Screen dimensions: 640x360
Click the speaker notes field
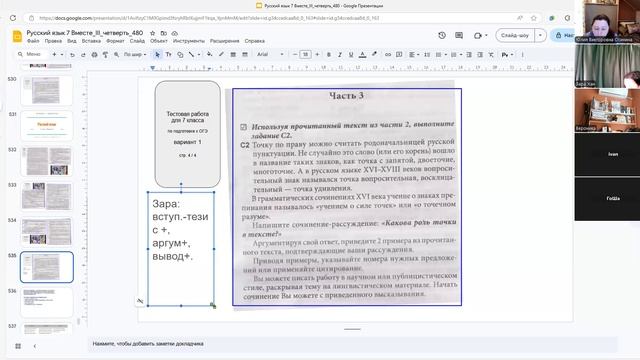(x=352, y=344)
